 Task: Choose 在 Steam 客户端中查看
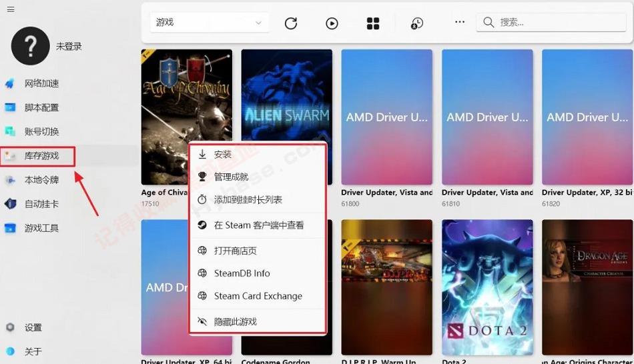tap(258, 225)
